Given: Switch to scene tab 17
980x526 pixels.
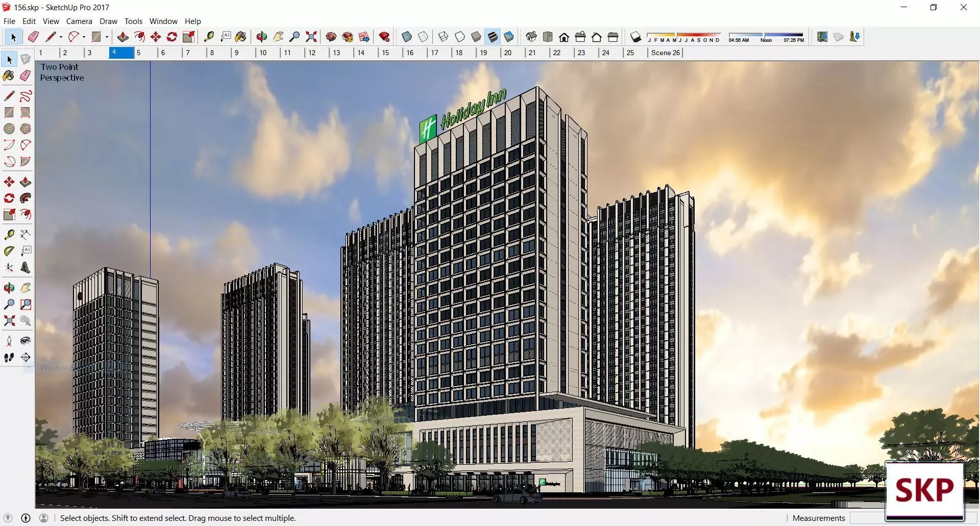Looking at the screenshot, I should click(439, 53).
